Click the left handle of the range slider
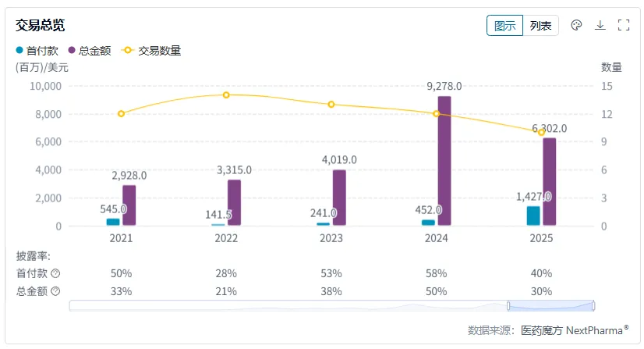 508,305
